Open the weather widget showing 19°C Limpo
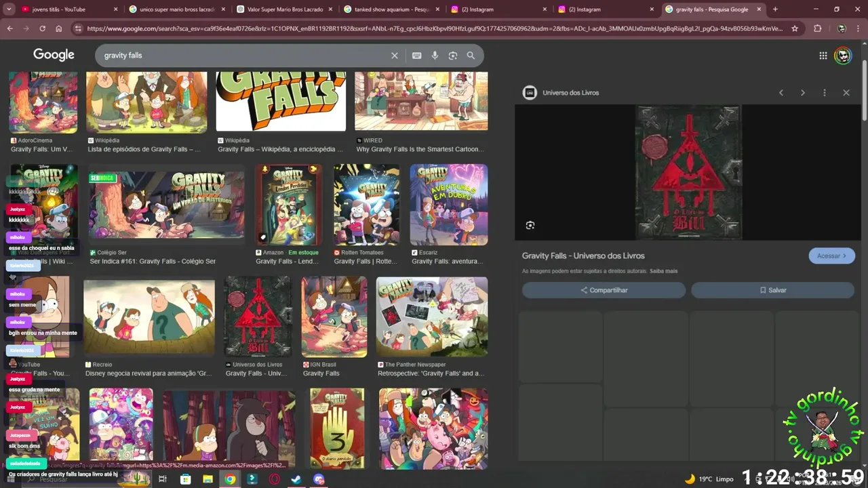 point(709,479)
